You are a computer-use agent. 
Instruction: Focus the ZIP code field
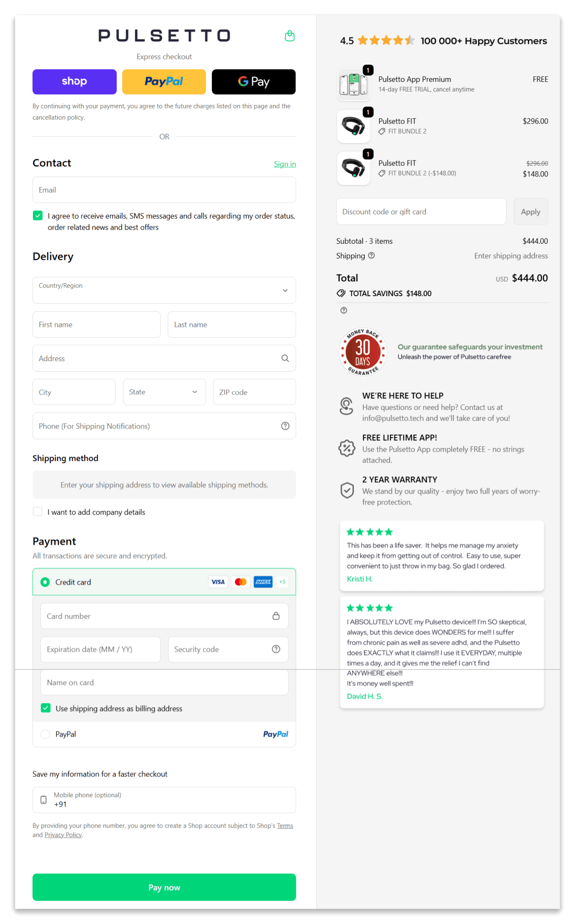254,392
